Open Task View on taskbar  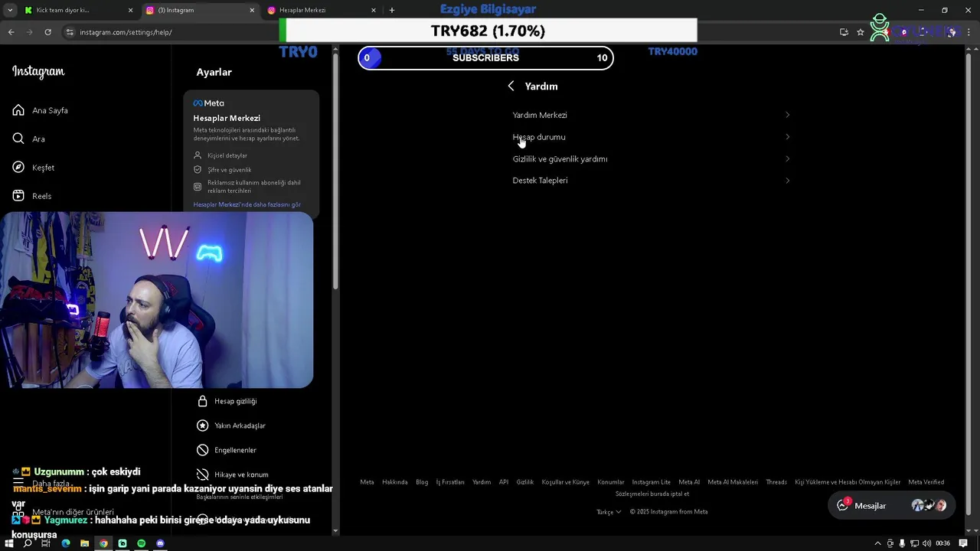point(46,543)
